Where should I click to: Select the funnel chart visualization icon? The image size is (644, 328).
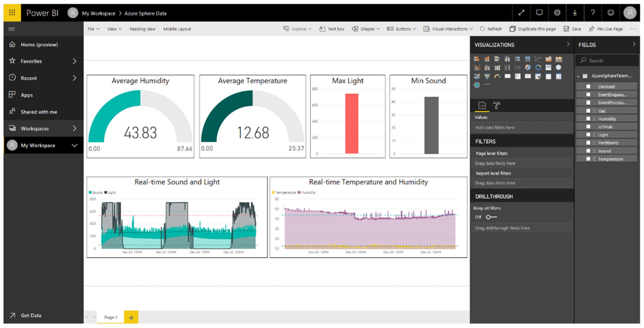[487, 76]
